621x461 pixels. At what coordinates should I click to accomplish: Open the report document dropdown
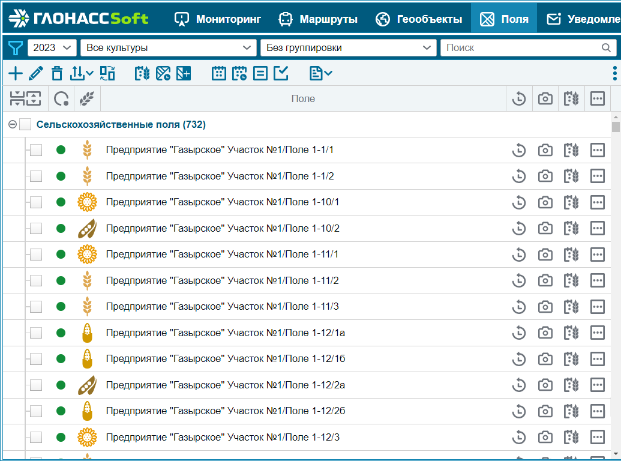(320, 74)
